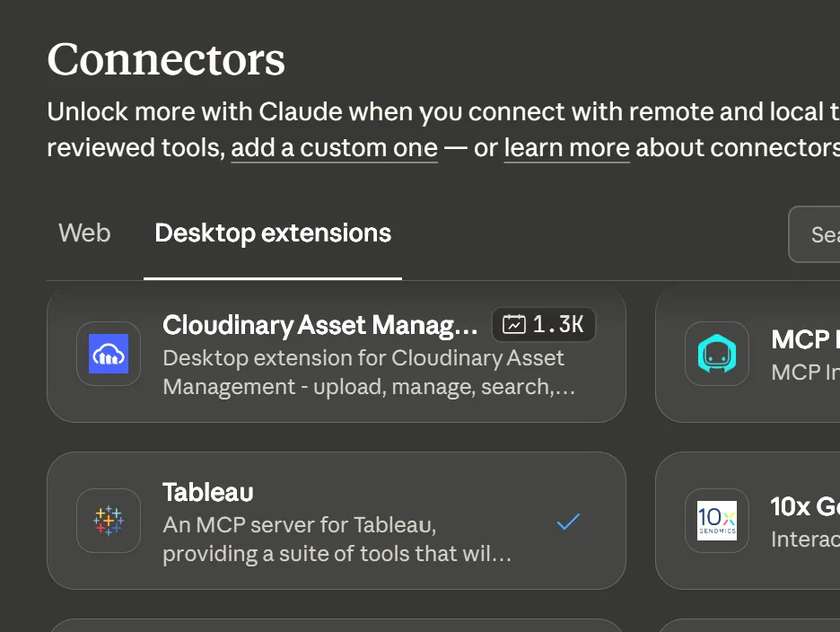Focus the Search input field

[x=817, y=234]
